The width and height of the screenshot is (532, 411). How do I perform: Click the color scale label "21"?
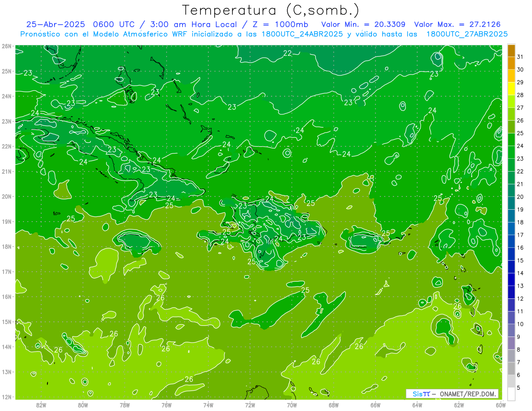click(x=520, y=184)
